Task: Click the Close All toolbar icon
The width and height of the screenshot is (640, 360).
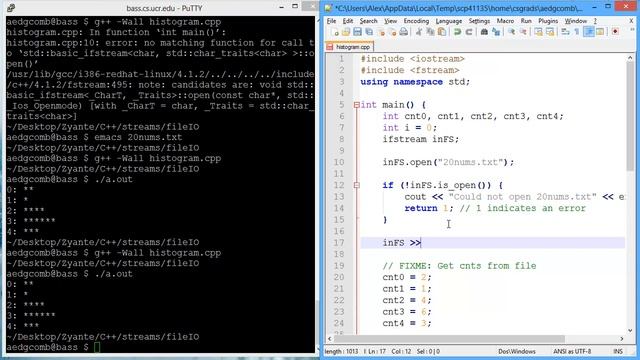Action: pos(392,32)
